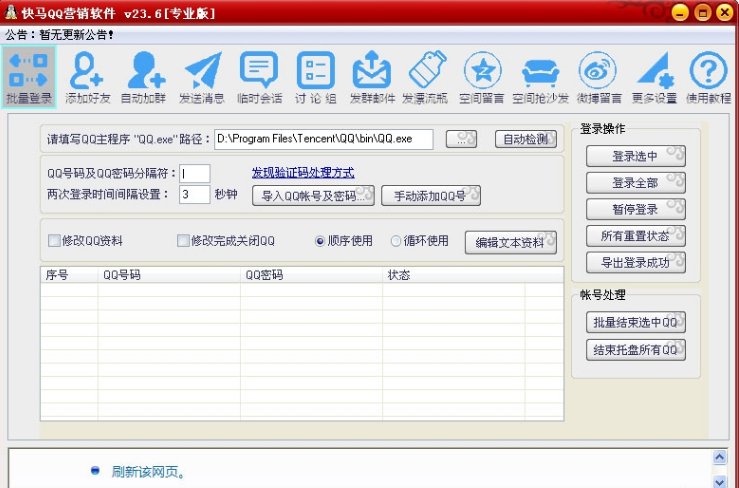Open the 发现验证码处理方式 link
This screenshot has width=739, height=488.
point(303,173)
